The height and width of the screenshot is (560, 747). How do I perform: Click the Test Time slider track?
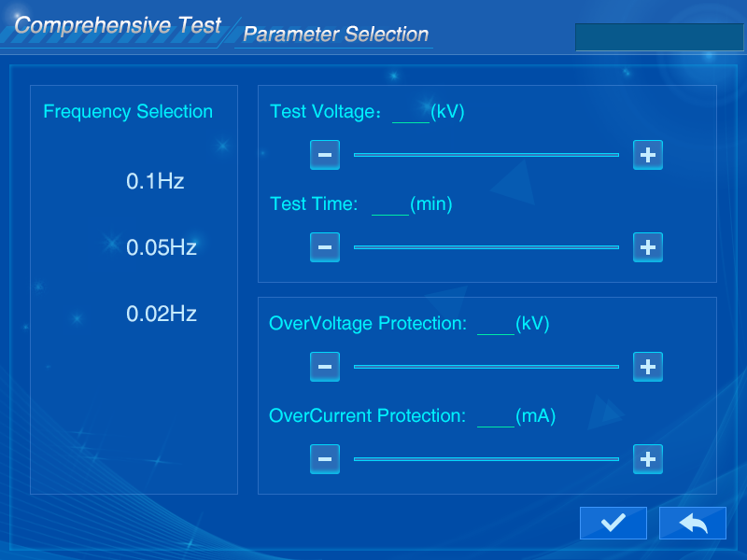(486, 247)
